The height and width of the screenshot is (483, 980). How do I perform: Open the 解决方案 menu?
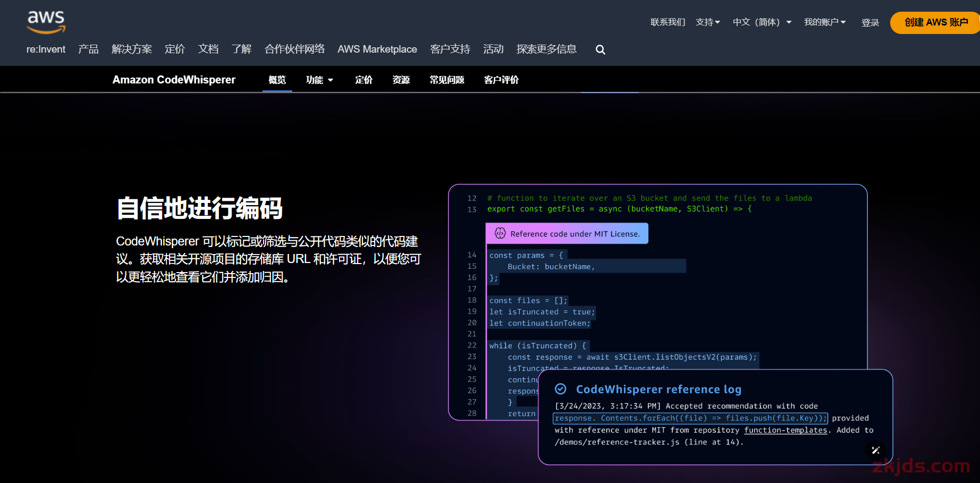click(132, 49)
